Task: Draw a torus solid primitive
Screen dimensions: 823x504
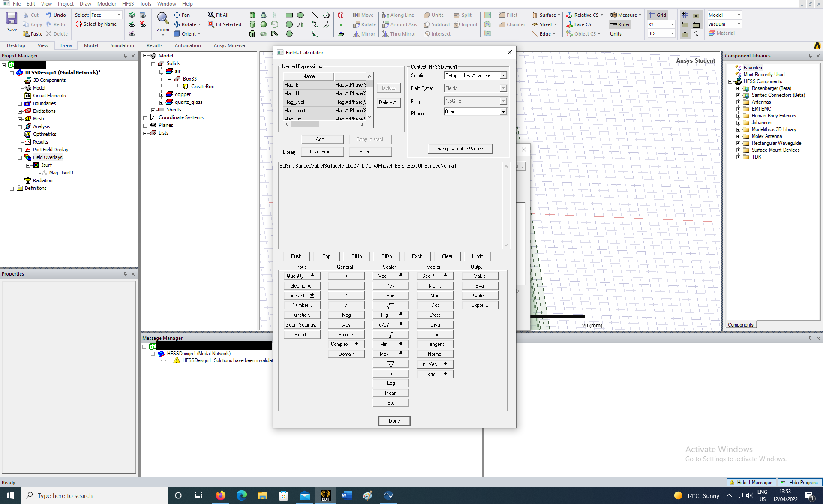Action: click(x=264, y=34)
